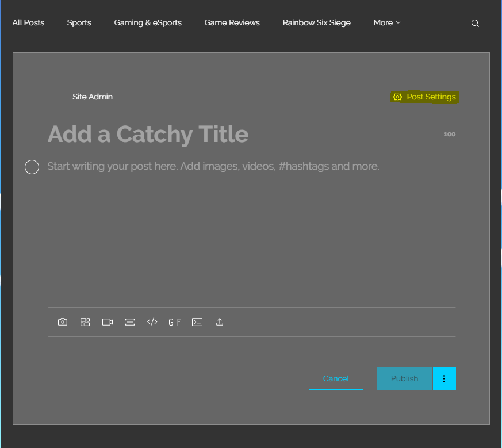The width and height of the screenshot is (502, 448).
Task: Open search with the magnifier icon
Action: (x=475, y=23)
